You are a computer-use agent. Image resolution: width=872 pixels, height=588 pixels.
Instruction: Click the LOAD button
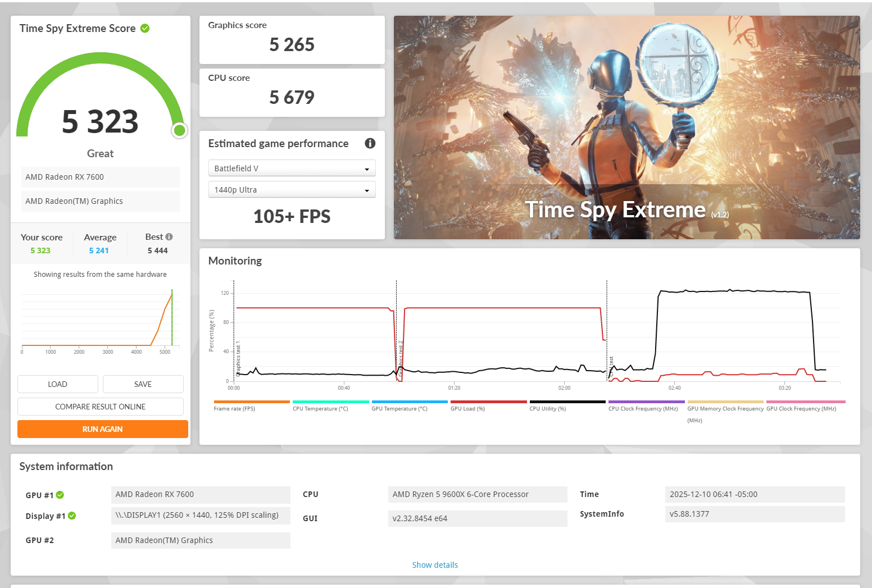58,384
